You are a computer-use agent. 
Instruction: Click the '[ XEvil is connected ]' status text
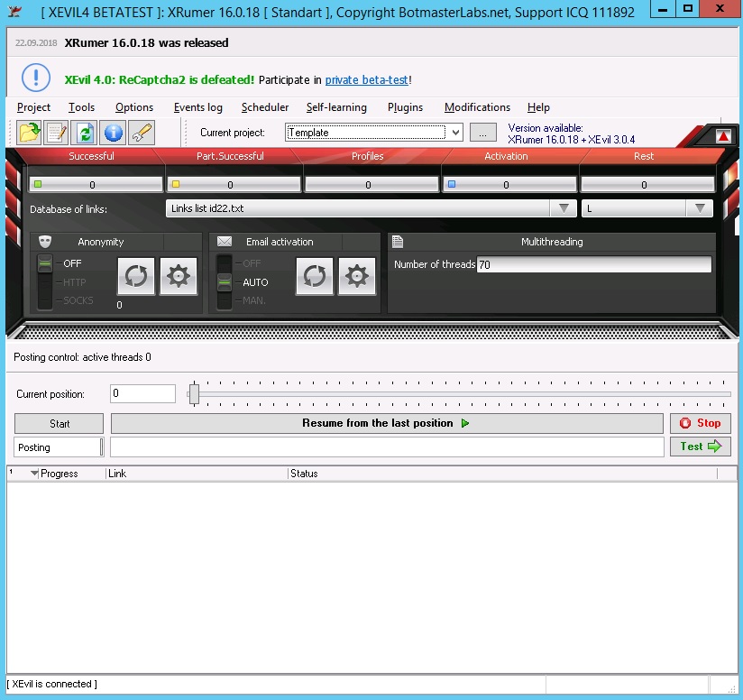coord(51,684)
